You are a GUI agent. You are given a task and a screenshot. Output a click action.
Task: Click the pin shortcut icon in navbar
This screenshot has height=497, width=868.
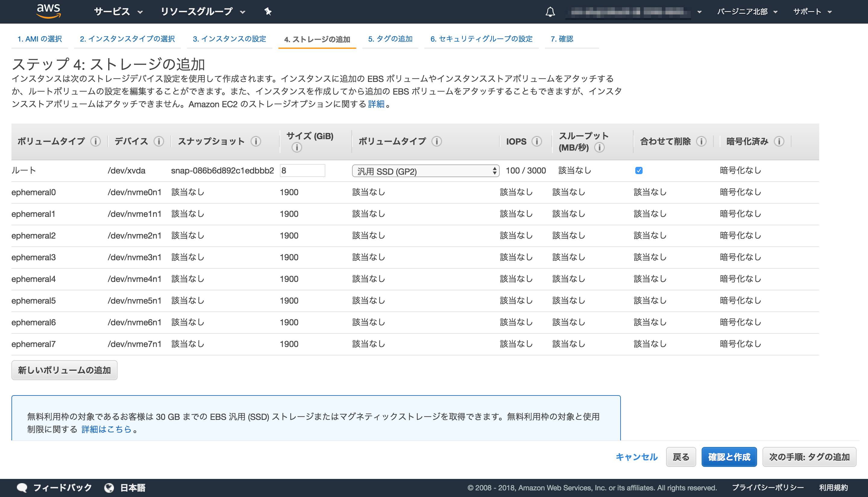[268, 11]
